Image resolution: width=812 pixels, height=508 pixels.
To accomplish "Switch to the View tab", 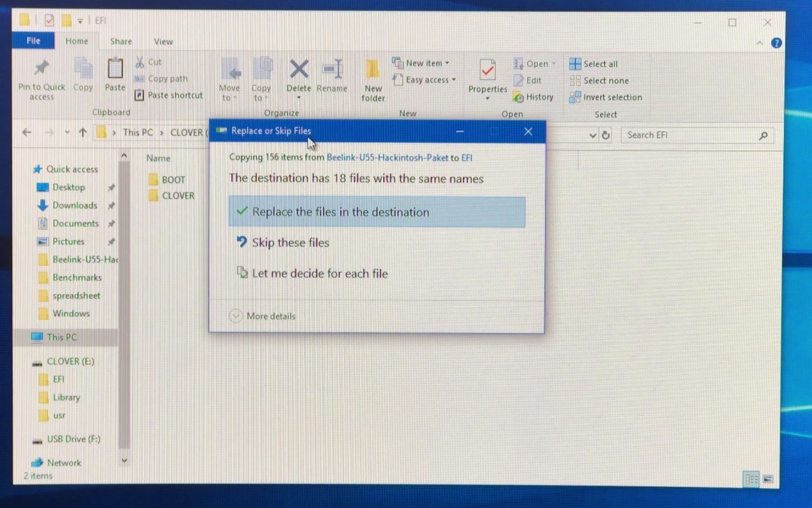I will tap(163, 42).
